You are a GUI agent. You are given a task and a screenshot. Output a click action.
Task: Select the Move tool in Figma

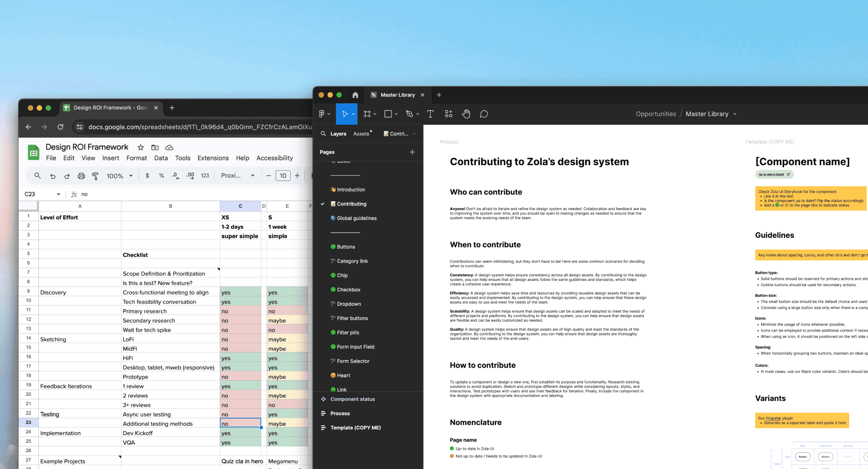(x=345, y=114)
